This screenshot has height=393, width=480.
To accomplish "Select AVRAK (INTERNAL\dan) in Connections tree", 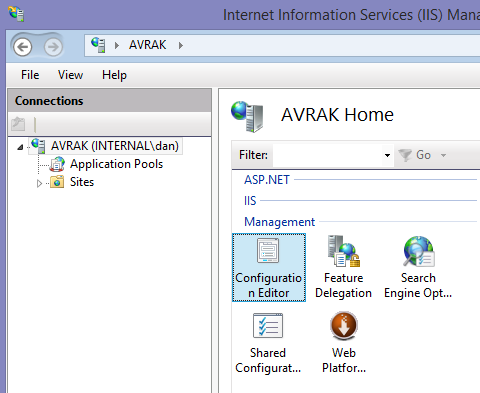I will pyautogui.click(x=115, y=146).
